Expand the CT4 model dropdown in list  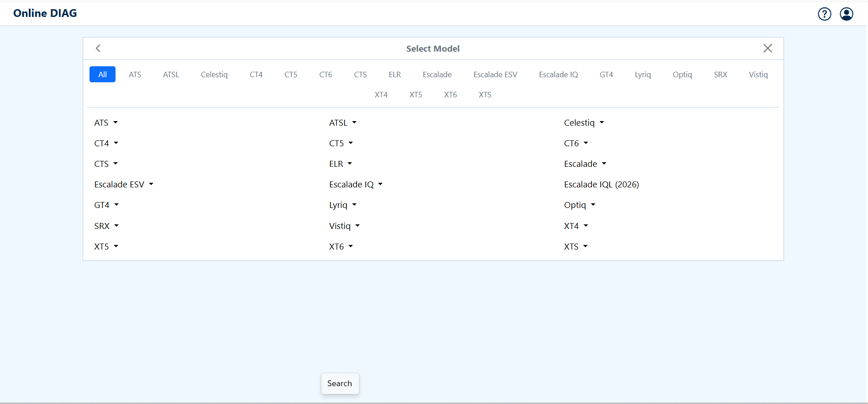106,143
